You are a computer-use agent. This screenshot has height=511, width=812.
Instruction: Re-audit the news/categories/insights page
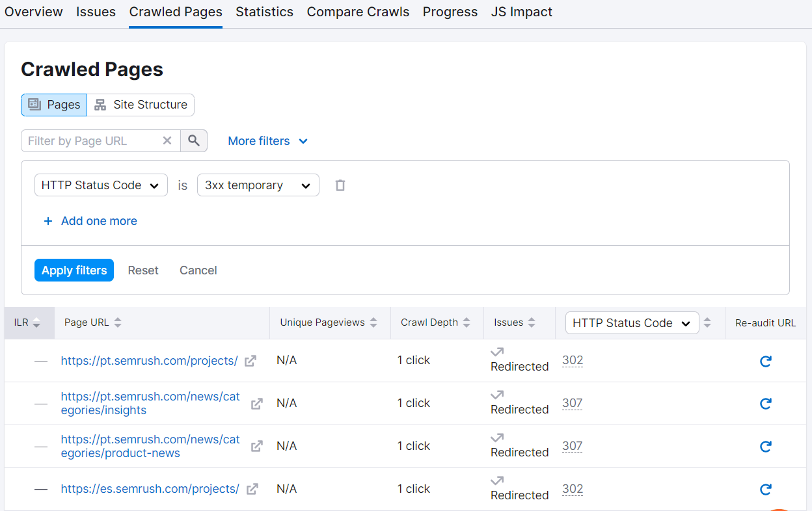pyautogui.click(x=765, y=403)
